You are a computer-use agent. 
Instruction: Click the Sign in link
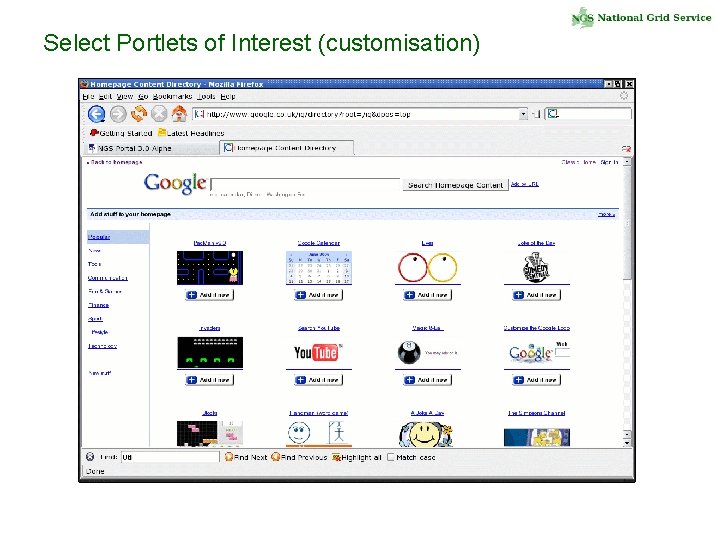pos(609,162)
